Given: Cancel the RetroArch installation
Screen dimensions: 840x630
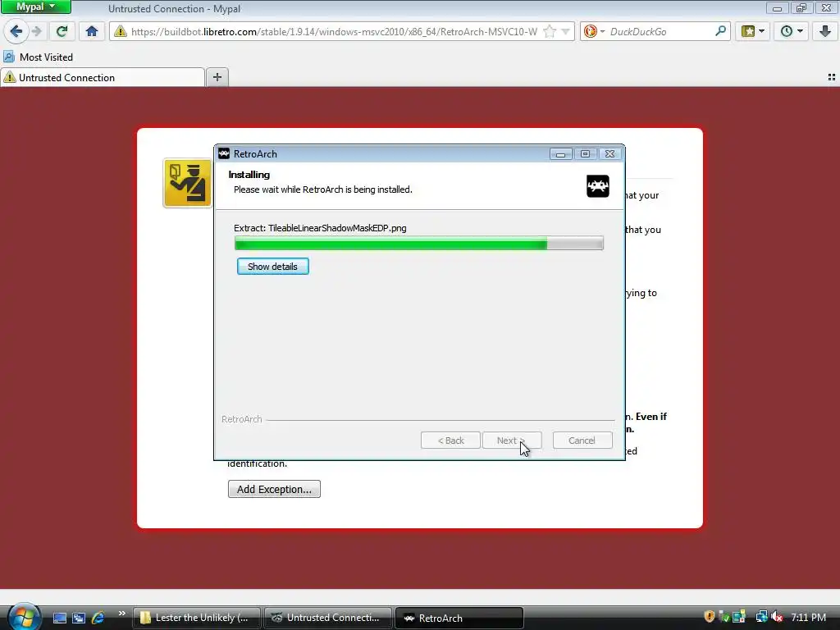Looking at the screenshot, I should coord(582,441).
